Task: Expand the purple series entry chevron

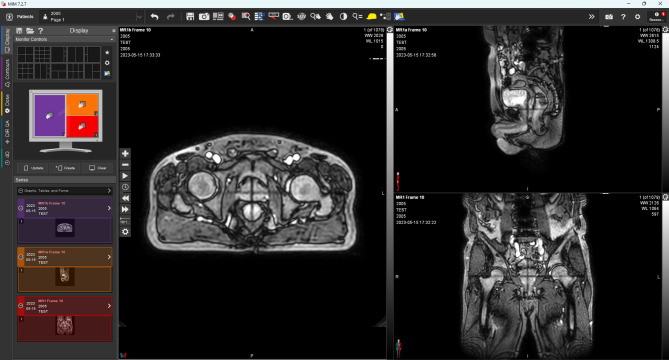Action: click(x=109, y=208)
